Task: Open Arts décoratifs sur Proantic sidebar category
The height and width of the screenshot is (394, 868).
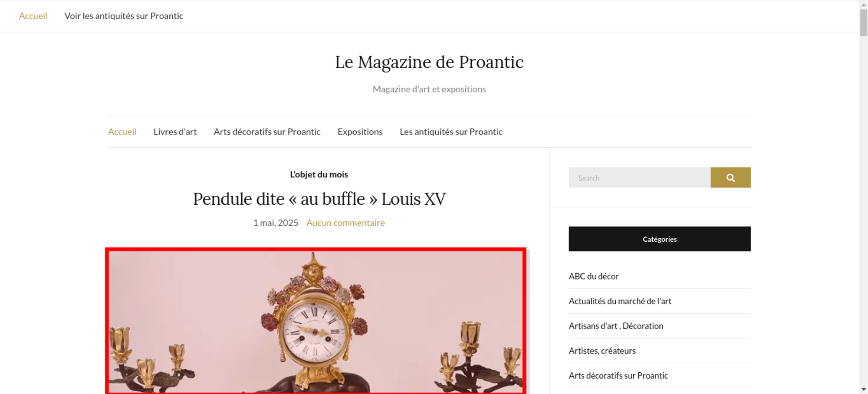Action: pyautogui.click(x=618, y=375)
